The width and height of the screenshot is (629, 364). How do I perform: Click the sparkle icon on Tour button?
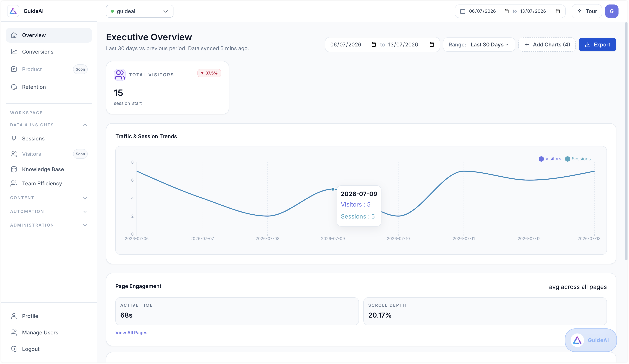pyautogui.click(x=580, y=11)
